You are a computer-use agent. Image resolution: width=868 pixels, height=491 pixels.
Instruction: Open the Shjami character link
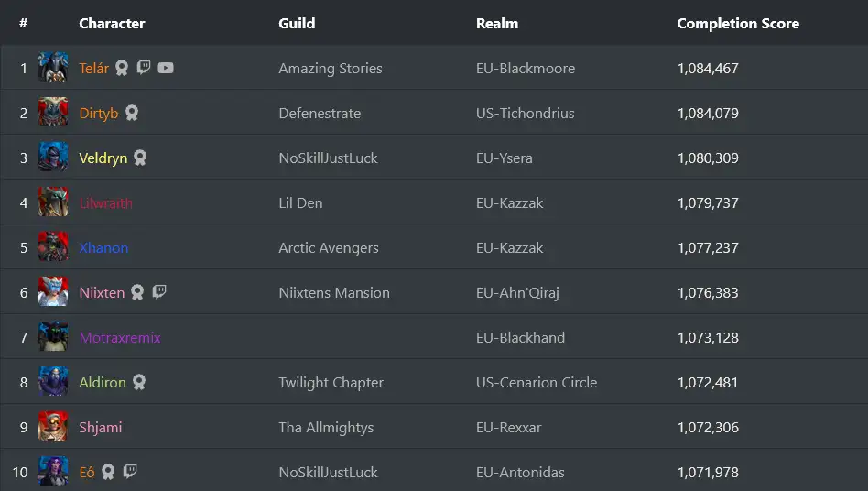click(x=101, y=427)
